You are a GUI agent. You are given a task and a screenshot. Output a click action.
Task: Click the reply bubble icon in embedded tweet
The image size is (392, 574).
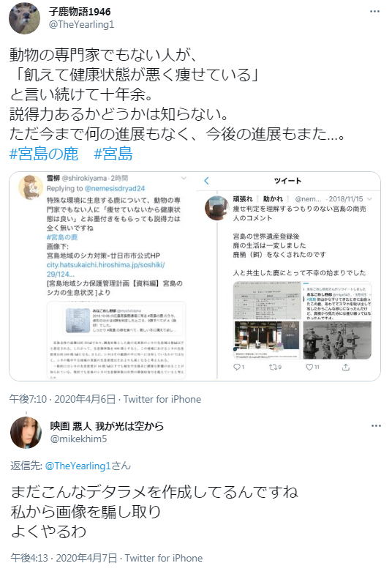(237, 366)
